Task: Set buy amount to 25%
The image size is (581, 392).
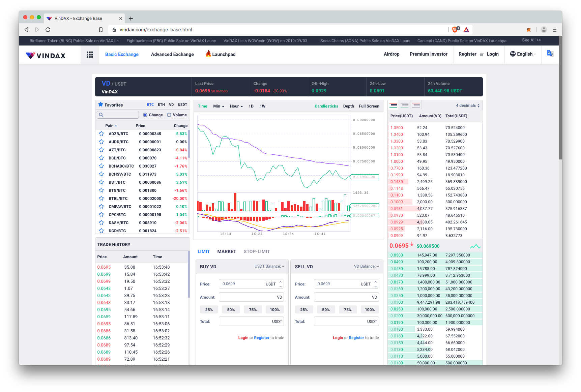Action: pos(209,310)
